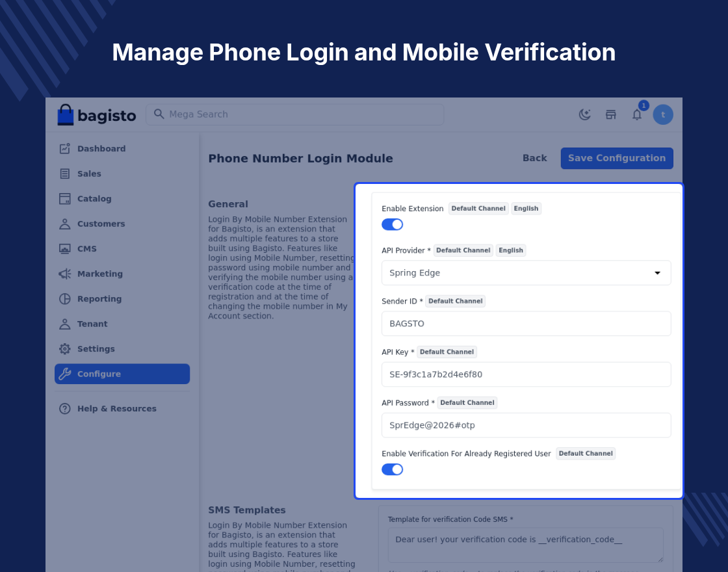Open the user avatar 't' menu
The image size is (728, 572).
click(662, 114)
